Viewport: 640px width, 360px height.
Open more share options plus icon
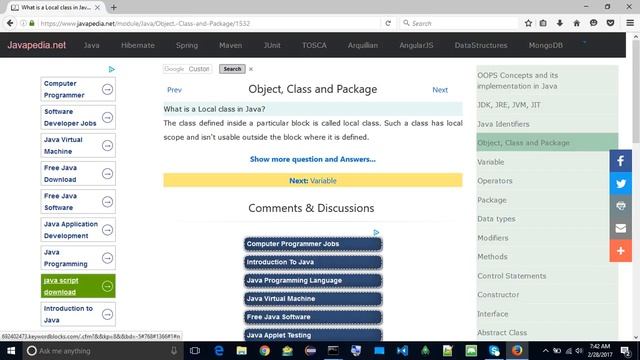click(620, 251)
